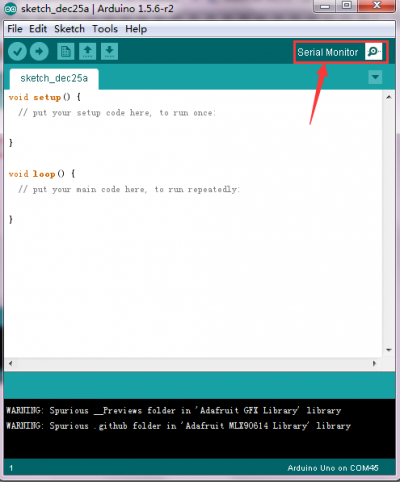
Task: Click the 'void loop() {' code line
Action: [42, 174]
